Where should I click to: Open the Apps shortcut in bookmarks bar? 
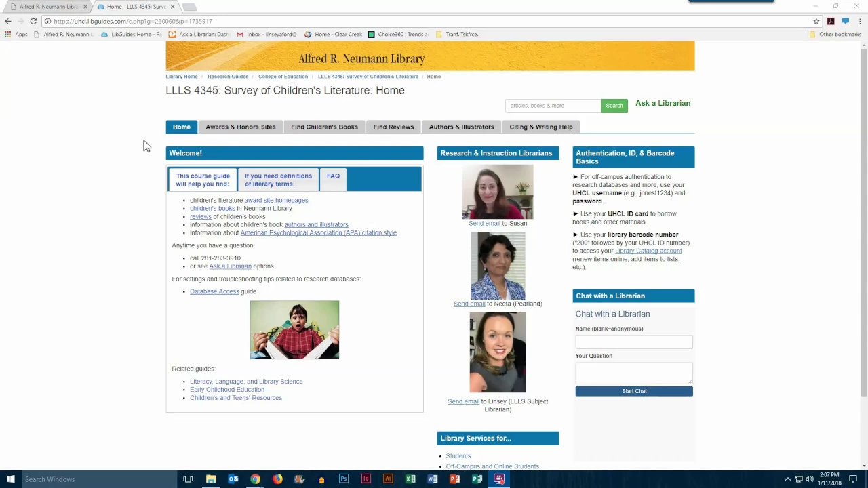point(16,34)
